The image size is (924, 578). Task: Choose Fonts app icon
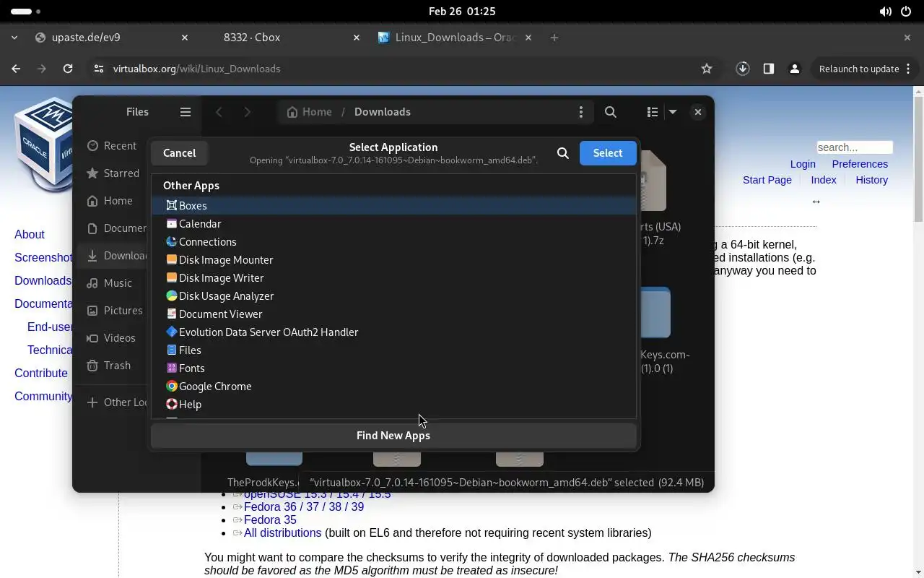pyautogui.click(x=171, y=368)
